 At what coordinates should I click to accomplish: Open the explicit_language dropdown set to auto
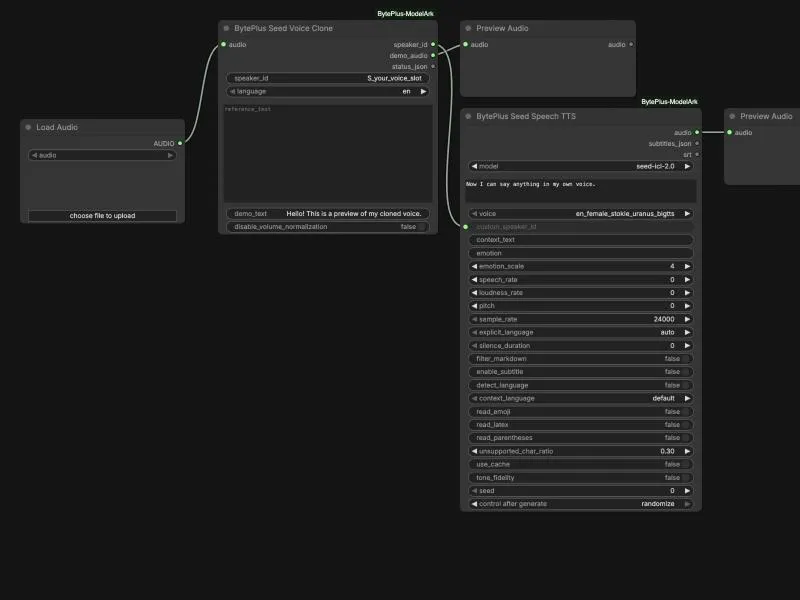pyautogui.click(x=581, y=332)
